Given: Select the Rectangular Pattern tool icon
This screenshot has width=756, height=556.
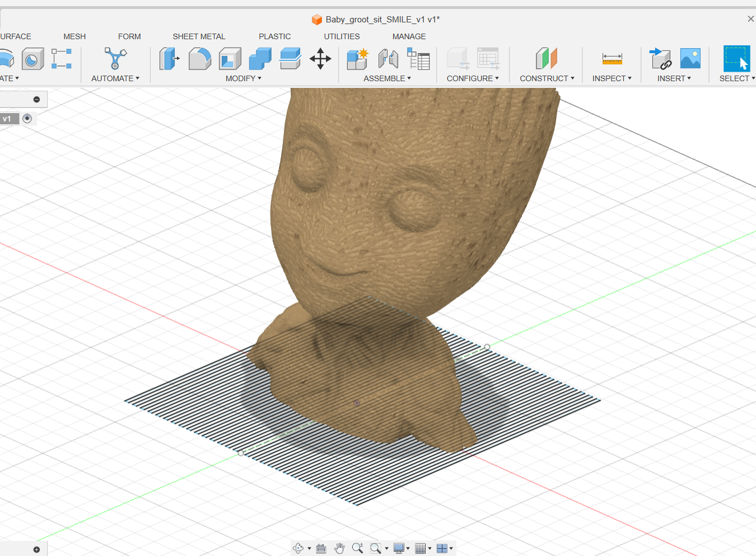Looking at the screenshot, I should click(x=62, y=59).
